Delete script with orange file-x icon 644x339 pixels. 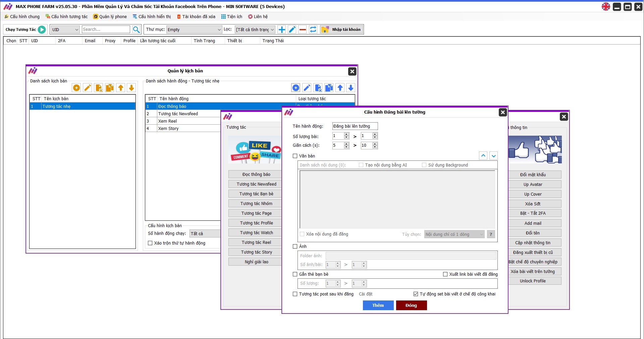tap(99, 88)
